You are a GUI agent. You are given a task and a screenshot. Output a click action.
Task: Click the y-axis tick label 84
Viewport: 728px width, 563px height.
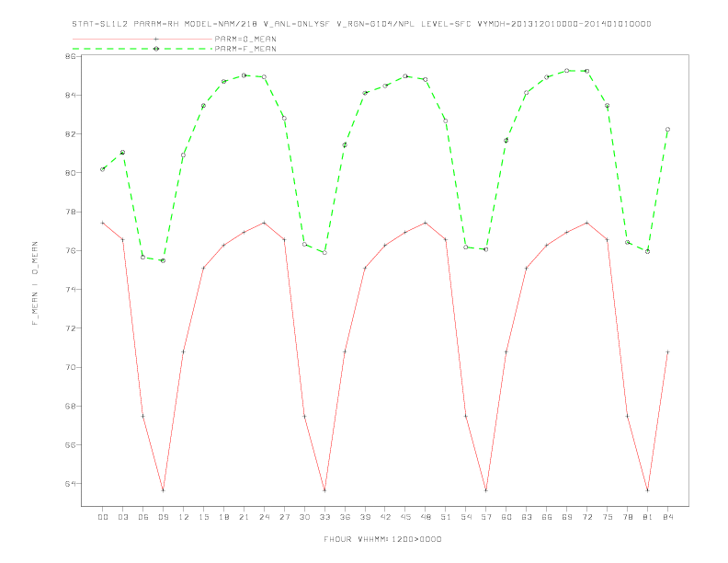coord(71,96)
